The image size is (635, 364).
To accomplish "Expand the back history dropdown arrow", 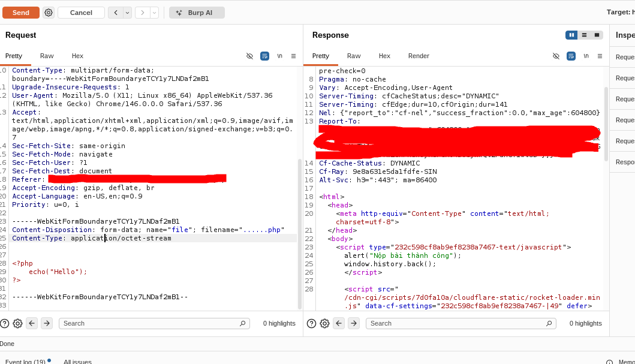I will tap(127, 13).
